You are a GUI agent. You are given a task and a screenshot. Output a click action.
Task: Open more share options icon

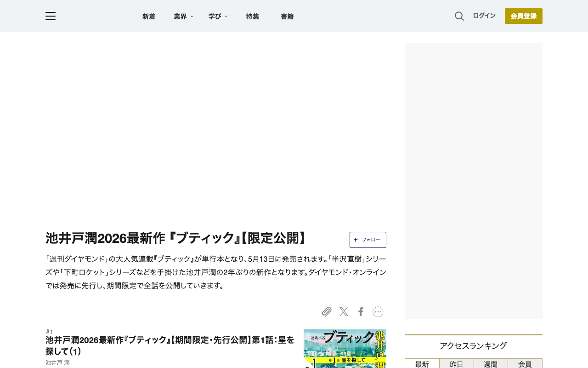coord(378,312)
